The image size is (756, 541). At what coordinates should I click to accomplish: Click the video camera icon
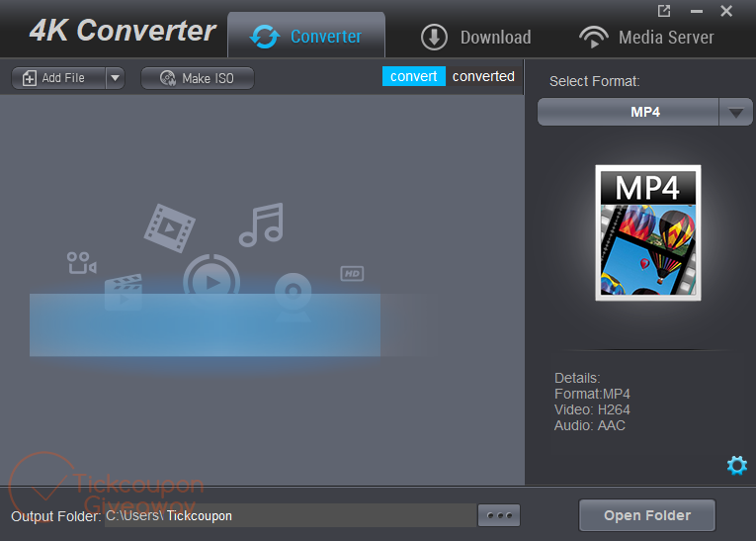[81, 262]
